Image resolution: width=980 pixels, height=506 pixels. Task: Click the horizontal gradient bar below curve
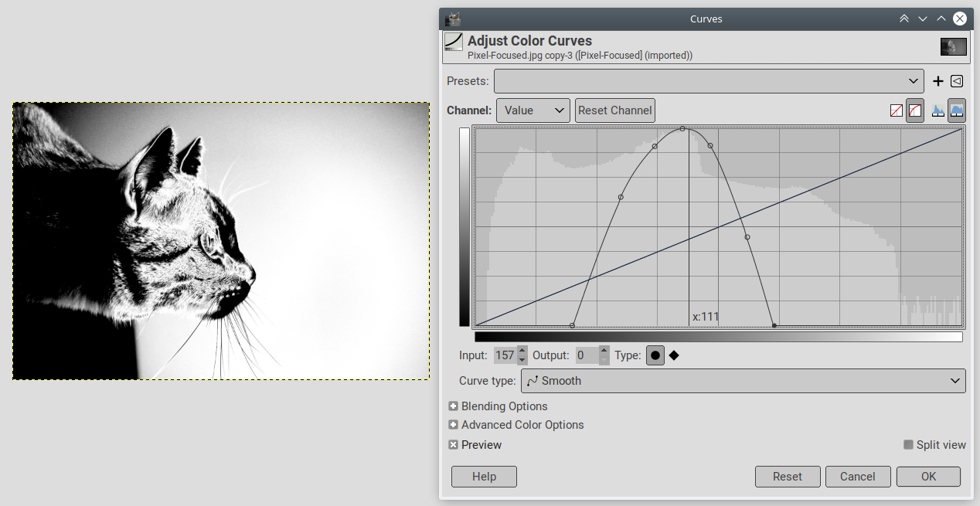click(x=719, y=337)
